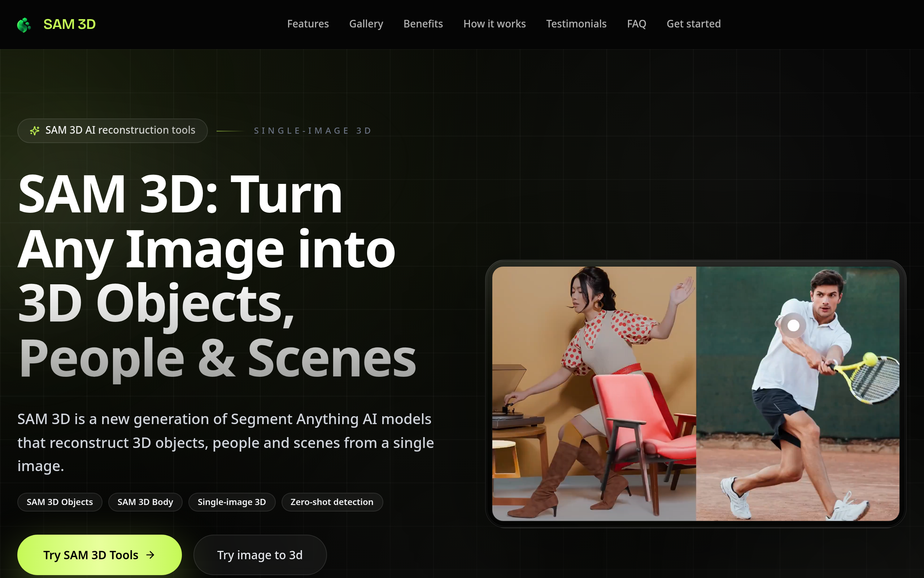Open the Benefits nav link
The width and height of the screenshot is (924, 578).
click(423, 24)
